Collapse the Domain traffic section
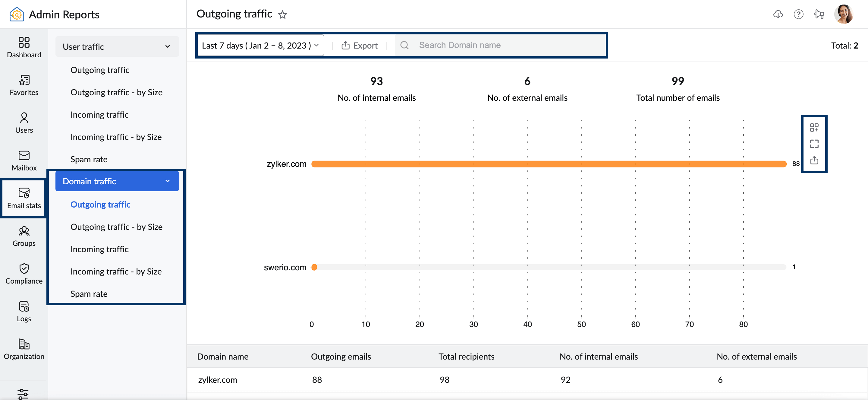Screen dimensions: 868x400 [117, 181]
